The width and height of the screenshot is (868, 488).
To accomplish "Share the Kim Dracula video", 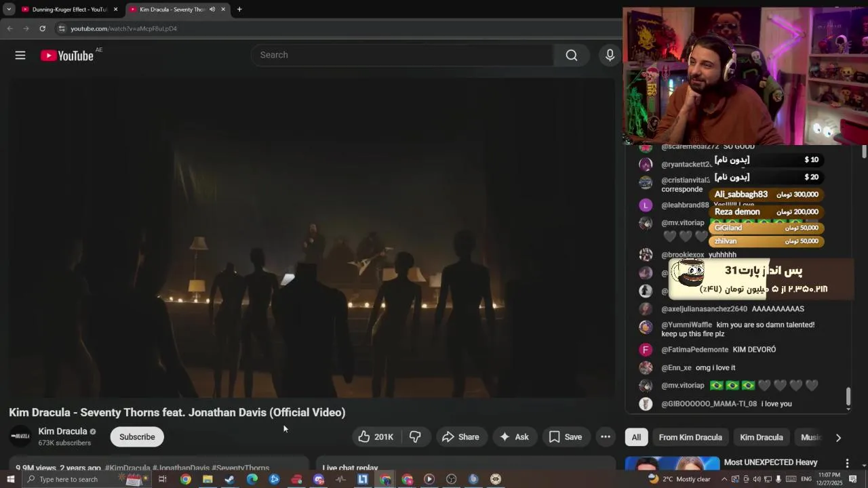I will point(460,437).
